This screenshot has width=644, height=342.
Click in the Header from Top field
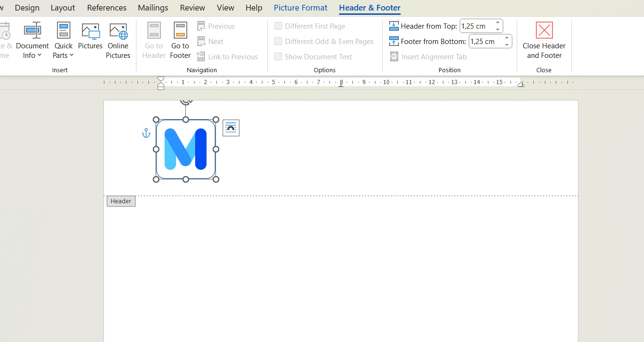476,26
